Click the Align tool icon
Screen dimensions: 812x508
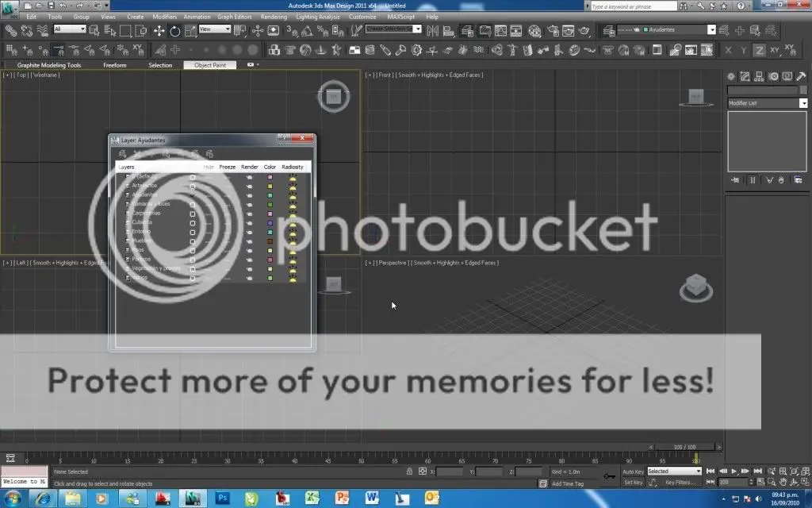(449, 31)
